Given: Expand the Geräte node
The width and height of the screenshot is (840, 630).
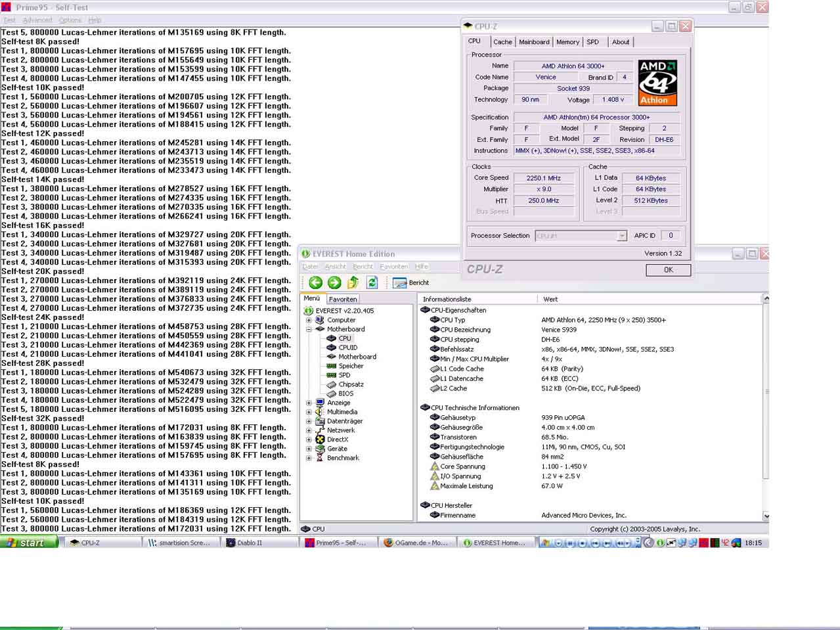Looking at the screenshot, I should pyautogui.click(x=309, y=449).
